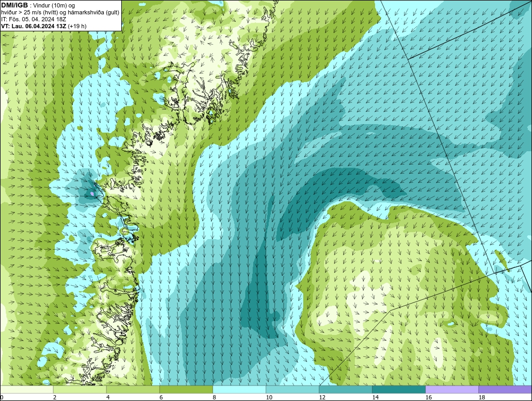Click the 10–12 m/s light teal legend swatch
Screen dimensions: 532x401
pyautogui.click(x=293, y=389)
